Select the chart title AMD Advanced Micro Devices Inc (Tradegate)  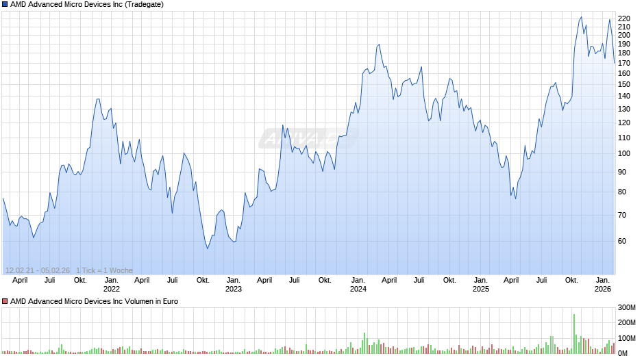[86, 5]
